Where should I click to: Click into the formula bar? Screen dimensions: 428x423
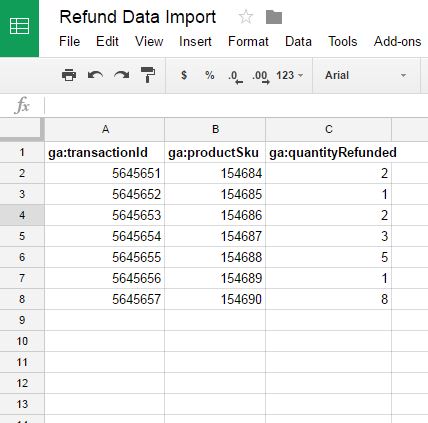(x=236, y=106)
